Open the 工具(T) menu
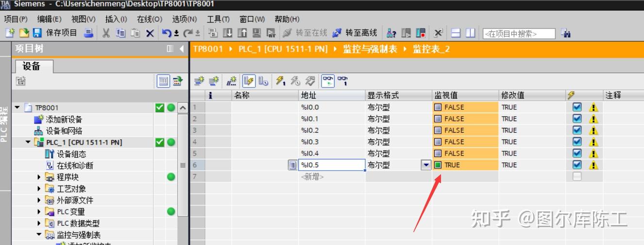The image size is (644, 245). coord(218,19)
